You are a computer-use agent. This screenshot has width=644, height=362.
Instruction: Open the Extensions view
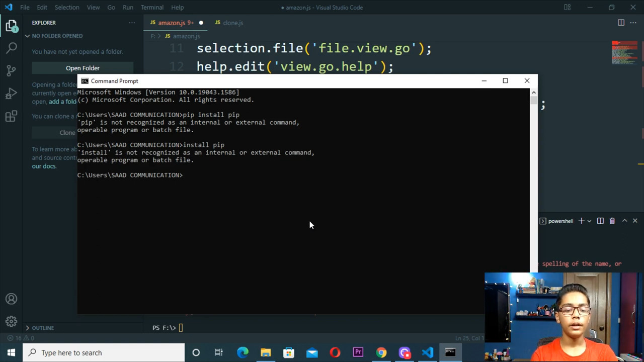tap(11, 117)
